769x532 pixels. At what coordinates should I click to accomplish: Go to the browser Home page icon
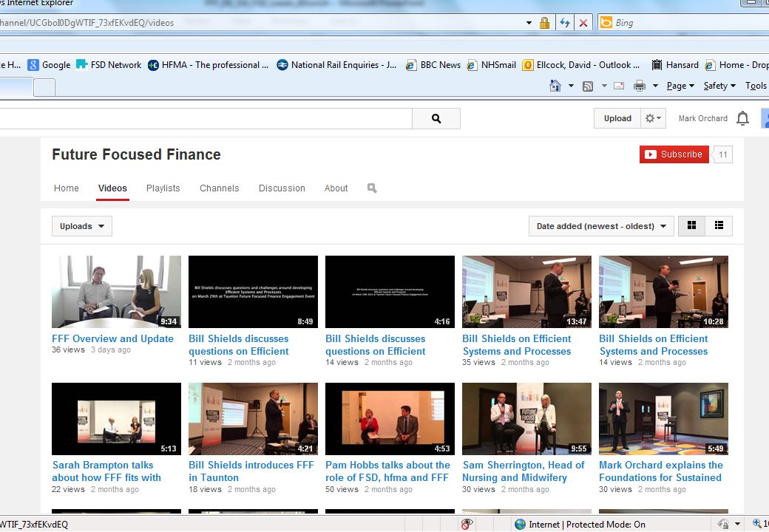[x=555, y=86]
